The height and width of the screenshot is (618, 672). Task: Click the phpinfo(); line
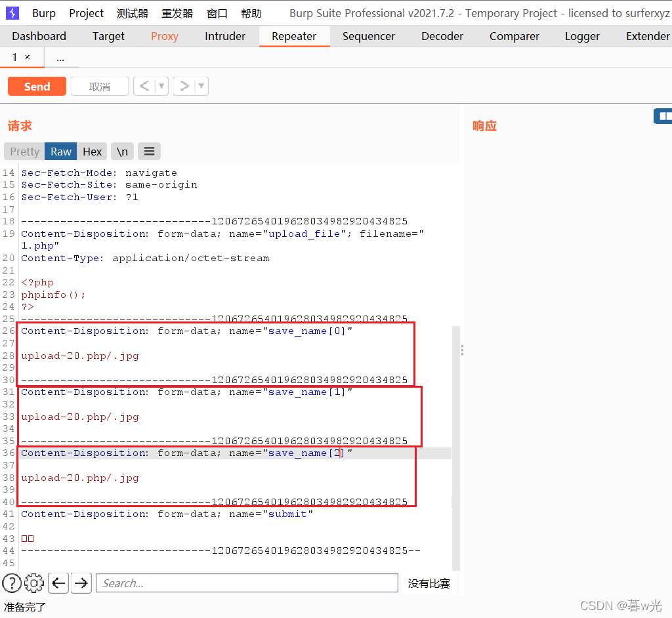(x=53, y=295)
